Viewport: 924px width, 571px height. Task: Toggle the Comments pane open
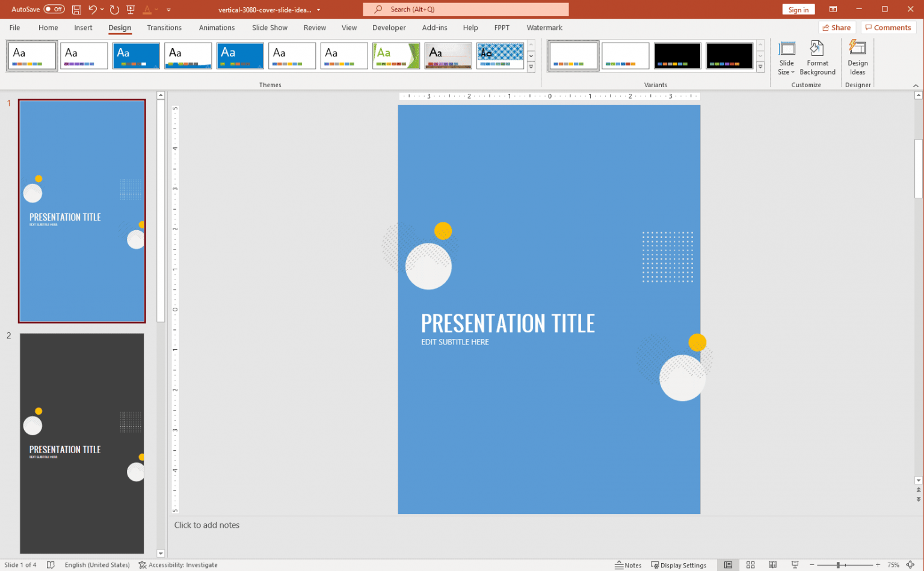(889, 27)
